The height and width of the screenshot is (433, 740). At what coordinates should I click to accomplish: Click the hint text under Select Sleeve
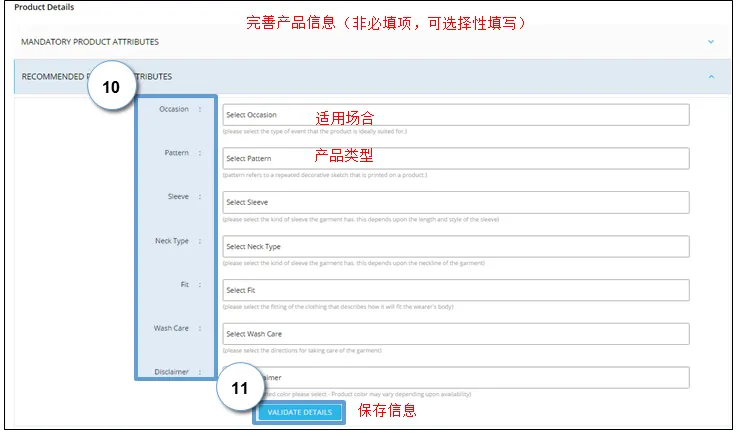point(361,220)
